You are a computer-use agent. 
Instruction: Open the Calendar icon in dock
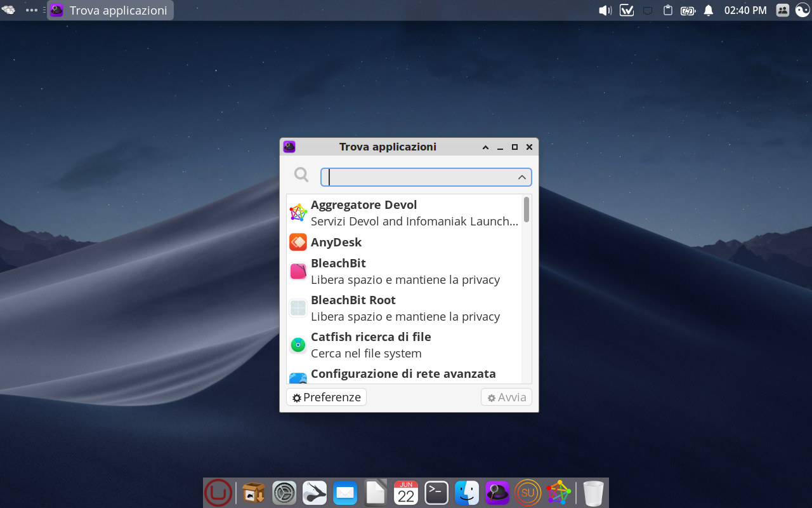click(x=406, y=493)
